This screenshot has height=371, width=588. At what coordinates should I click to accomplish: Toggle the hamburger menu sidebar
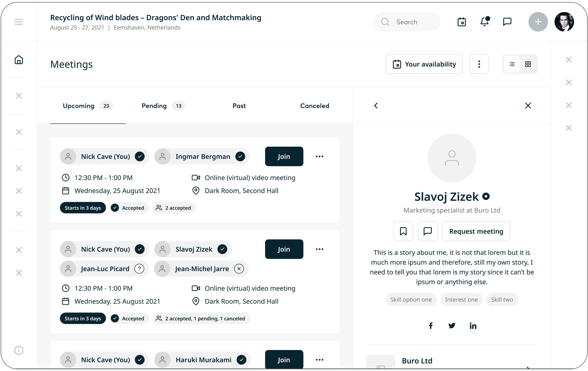point(19,22)
